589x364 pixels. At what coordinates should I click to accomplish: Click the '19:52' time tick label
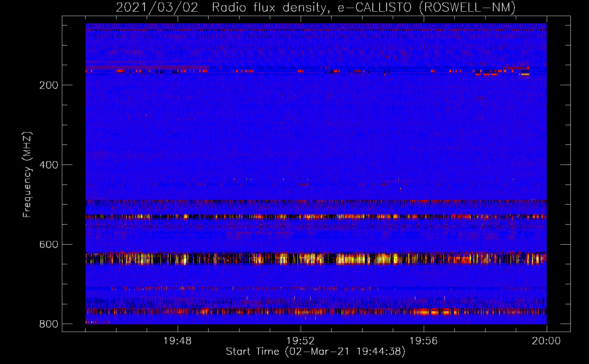click(301, 341)
